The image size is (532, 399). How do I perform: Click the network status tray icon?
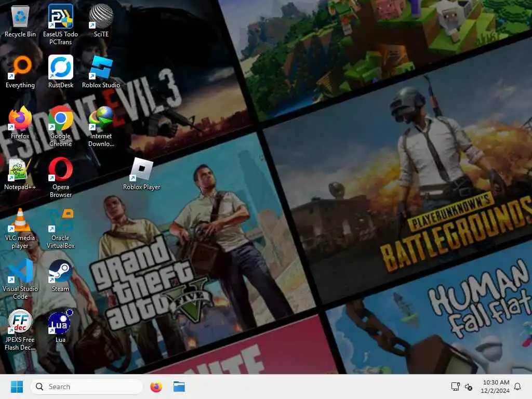pos(455,387)
